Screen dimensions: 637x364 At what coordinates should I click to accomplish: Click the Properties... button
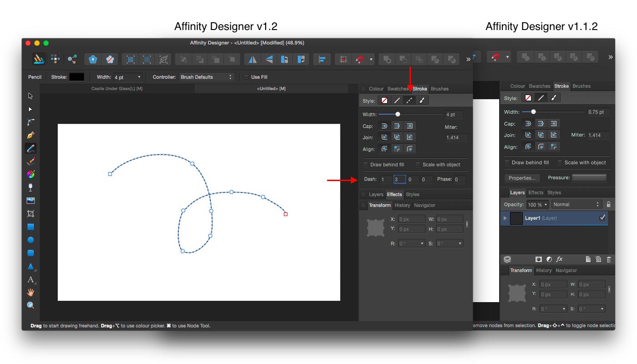coord(522,178)
